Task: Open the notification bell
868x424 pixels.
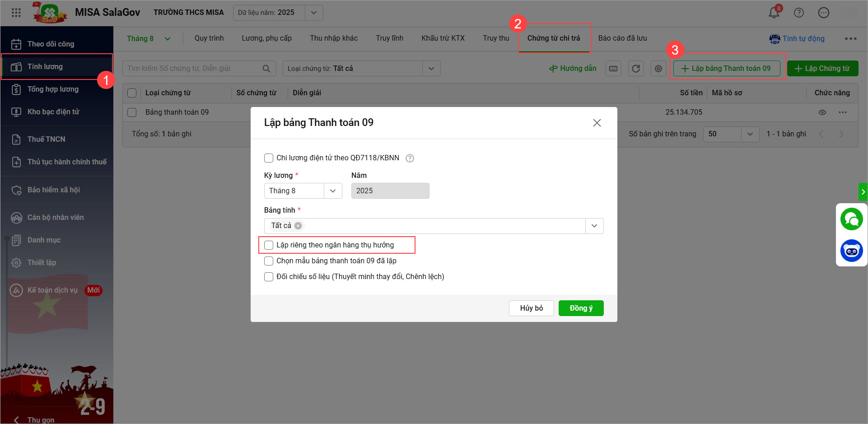Action: [x=774, y=13]
